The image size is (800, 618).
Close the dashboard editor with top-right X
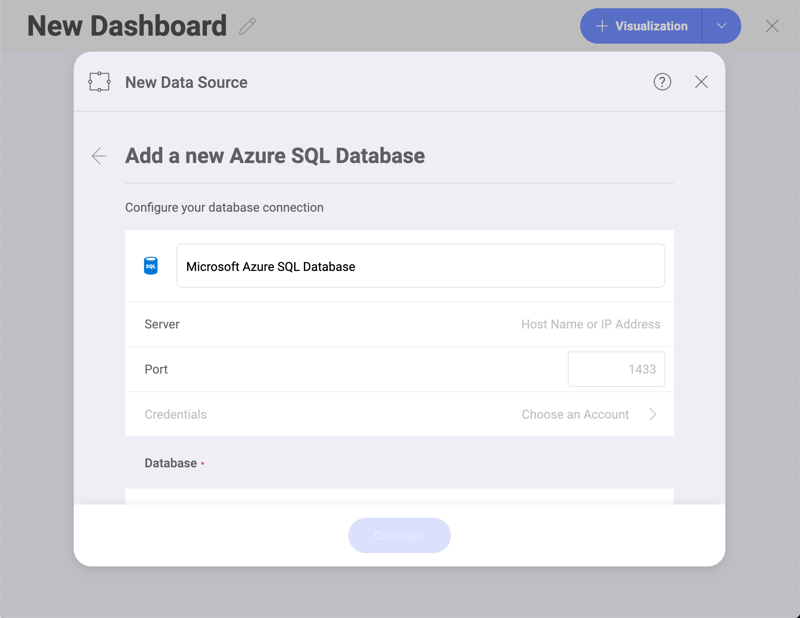click(x=772, y=26)
